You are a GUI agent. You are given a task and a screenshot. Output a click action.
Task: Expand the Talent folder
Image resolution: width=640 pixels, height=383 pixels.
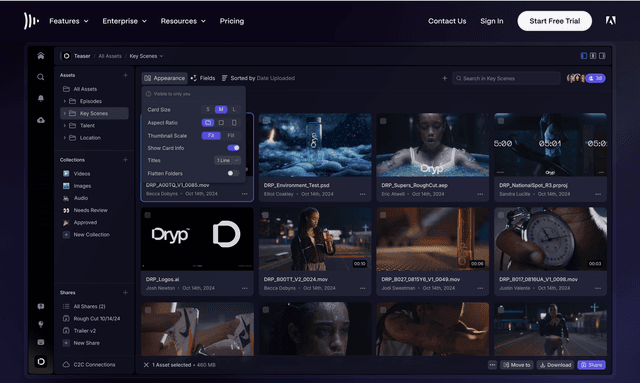(x=64, y=125)
